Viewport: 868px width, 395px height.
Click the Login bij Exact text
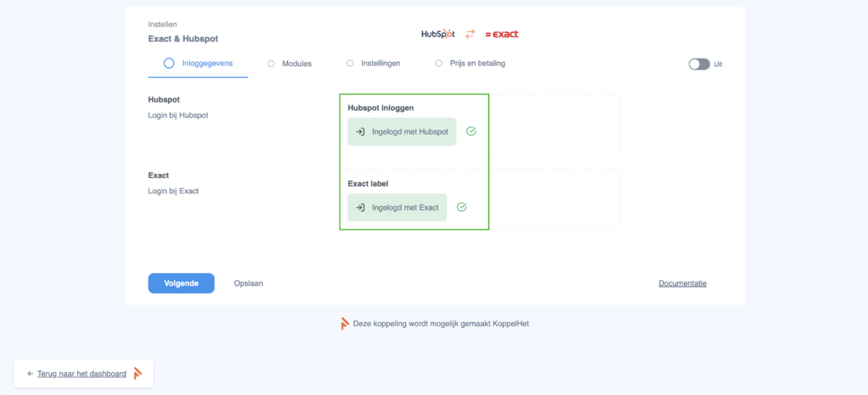(x=173, y=192)
